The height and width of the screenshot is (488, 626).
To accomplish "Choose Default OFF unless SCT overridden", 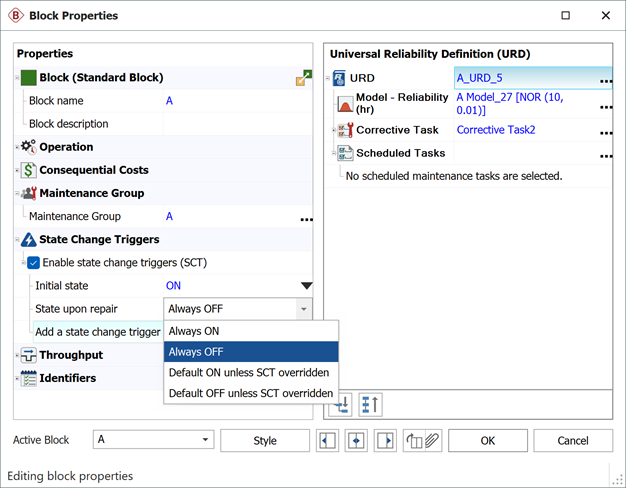I will click(251, 394).
